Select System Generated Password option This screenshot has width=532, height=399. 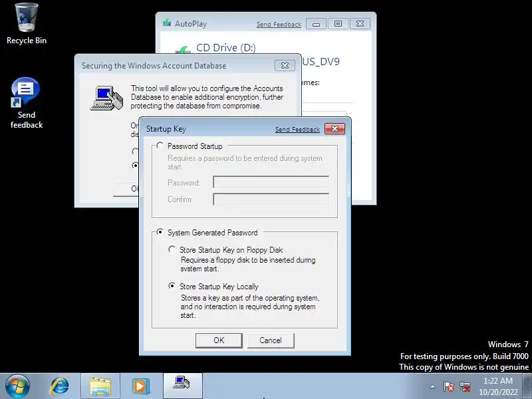point(160,232)
